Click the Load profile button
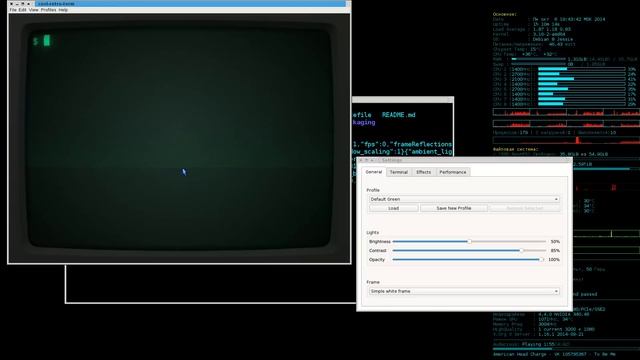This screenshot has height=360, width=640. [x=393, y=208]
